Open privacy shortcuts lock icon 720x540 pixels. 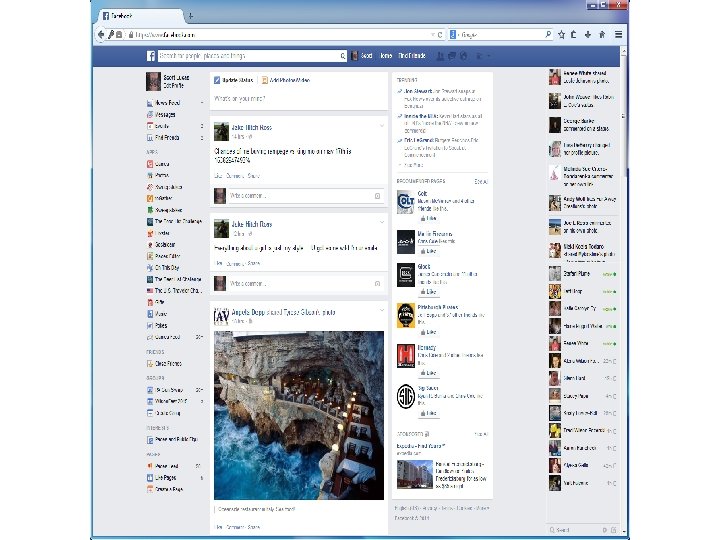(479, 56)
